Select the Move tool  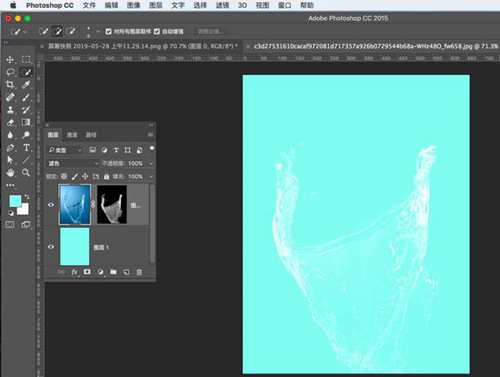pos(10,60)
